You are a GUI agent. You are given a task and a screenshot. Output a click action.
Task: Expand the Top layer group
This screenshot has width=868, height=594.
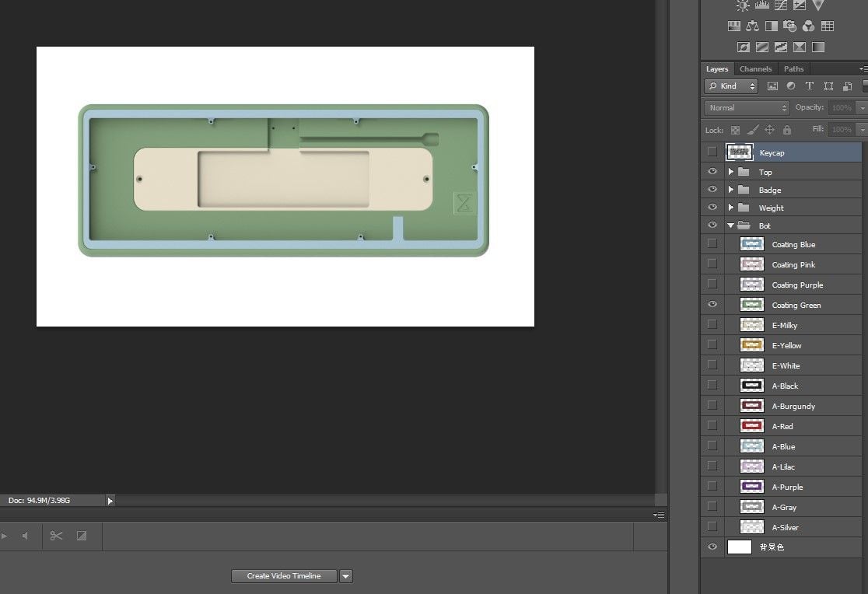point(730,172)
